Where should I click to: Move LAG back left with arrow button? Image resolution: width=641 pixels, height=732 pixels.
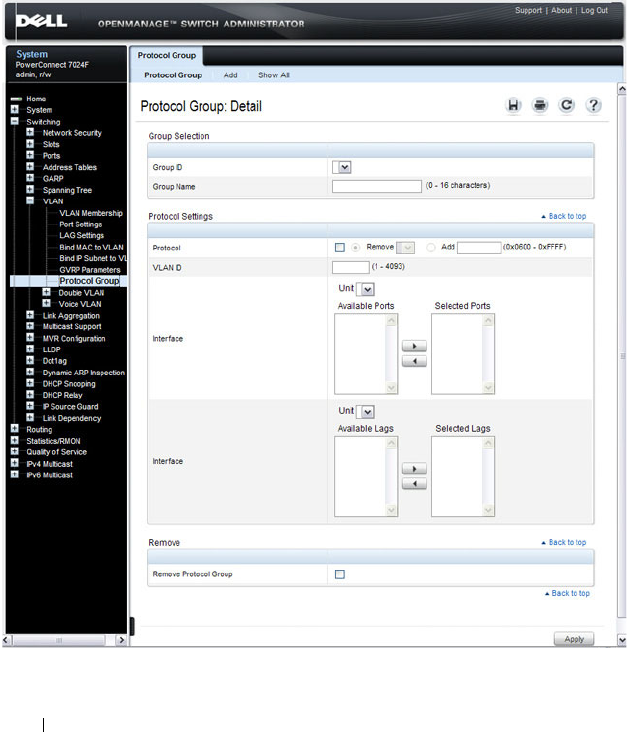pos(414,484)
